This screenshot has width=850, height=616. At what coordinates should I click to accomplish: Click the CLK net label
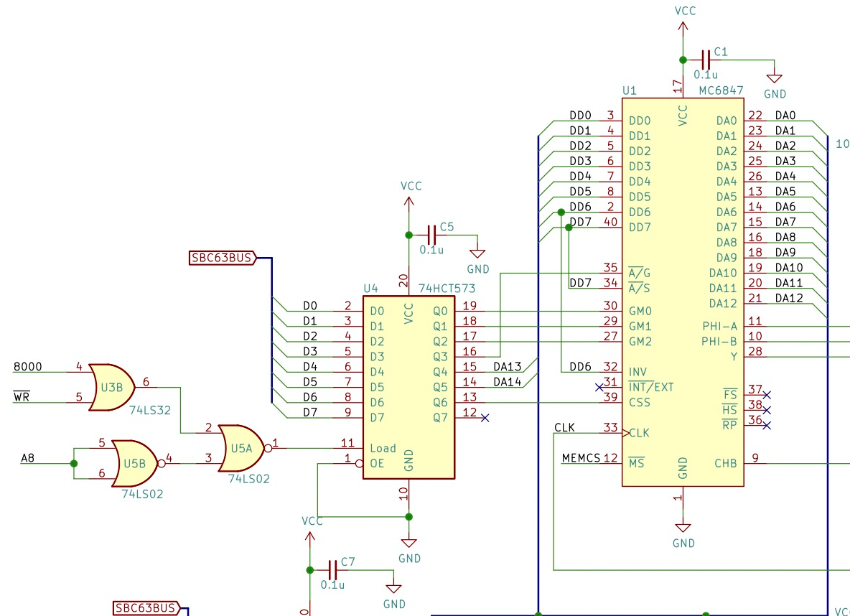pos(565,427)
